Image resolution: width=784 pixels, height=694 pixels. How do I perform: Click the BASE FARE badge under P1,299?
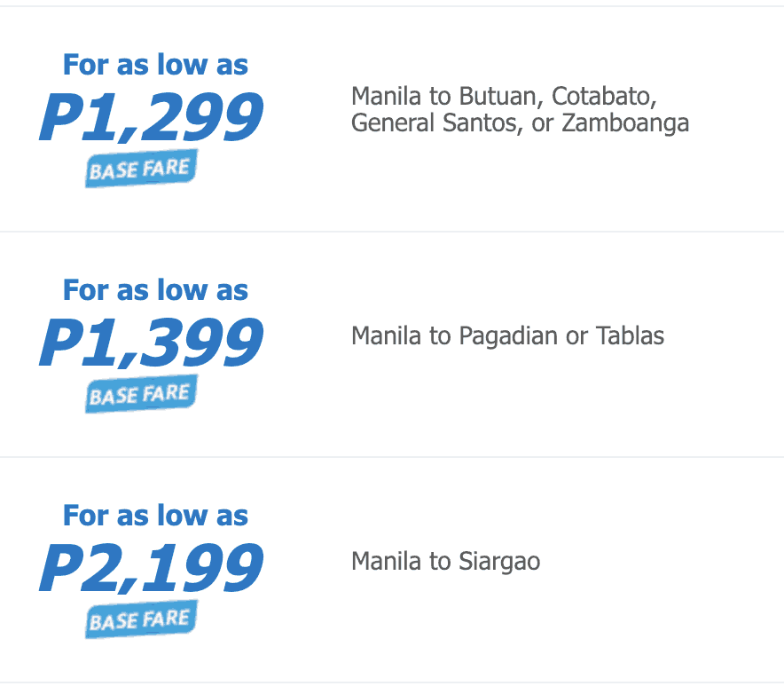(x=141, y=168)
